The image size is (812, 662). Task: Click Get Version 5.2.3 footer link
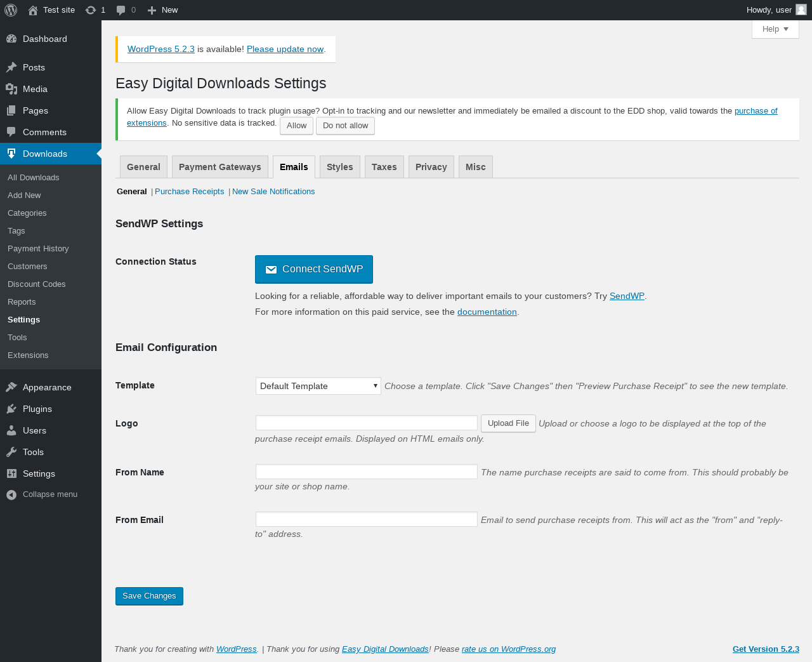tap(766, 649)
